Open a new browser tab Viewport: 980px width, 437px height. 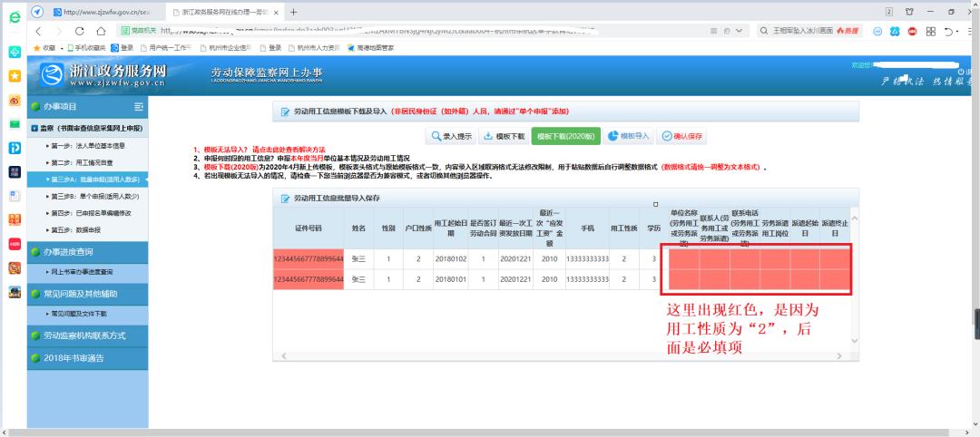click(x=294, y=12)
